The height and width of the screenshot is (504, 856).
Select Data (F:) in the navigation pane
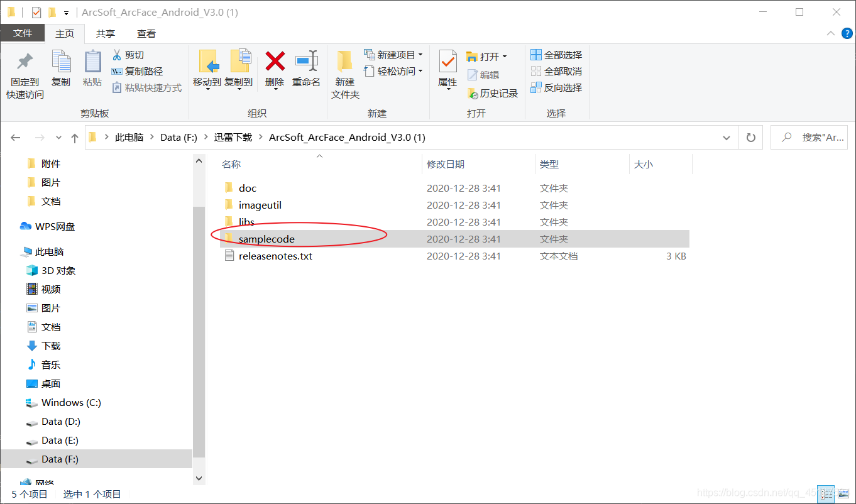coord(96,459)
